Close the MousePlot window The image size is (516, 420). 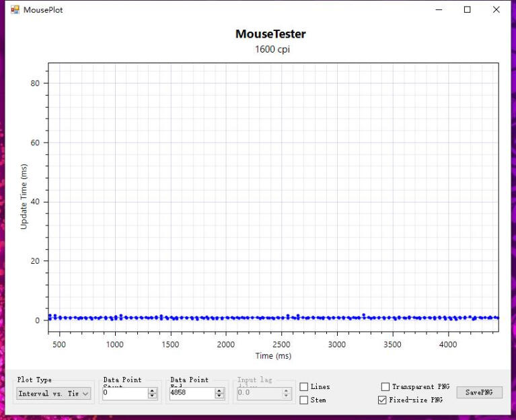click(496, 10)
